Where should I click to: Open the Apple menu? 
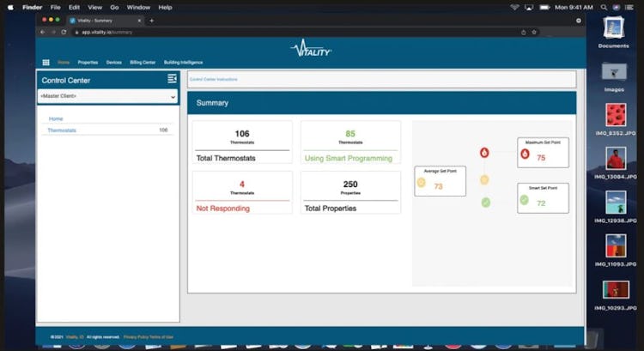pyautogui.click(x=10, y=8)
